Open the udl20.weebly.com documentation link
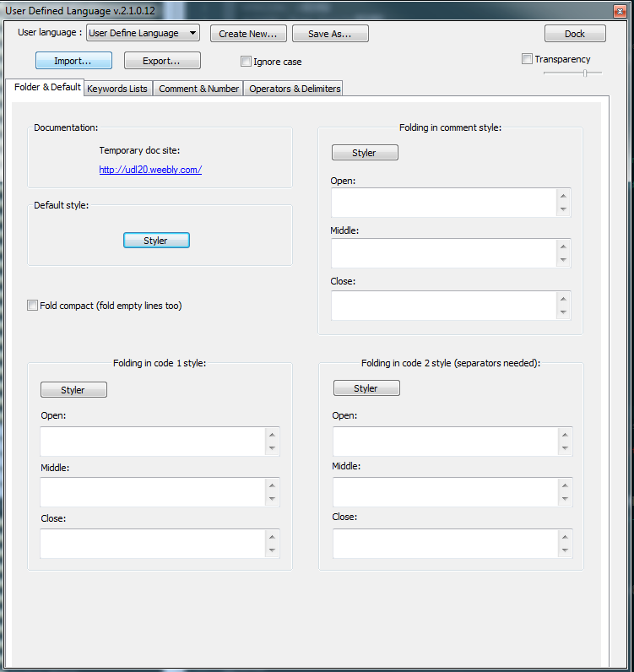Viewport: 634px width, 672px height. pos(150,170)
